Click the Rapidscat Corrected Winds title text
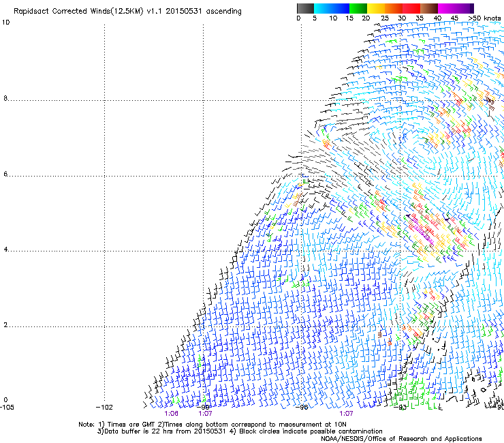 pyautogui.click(x=127, y=11)
